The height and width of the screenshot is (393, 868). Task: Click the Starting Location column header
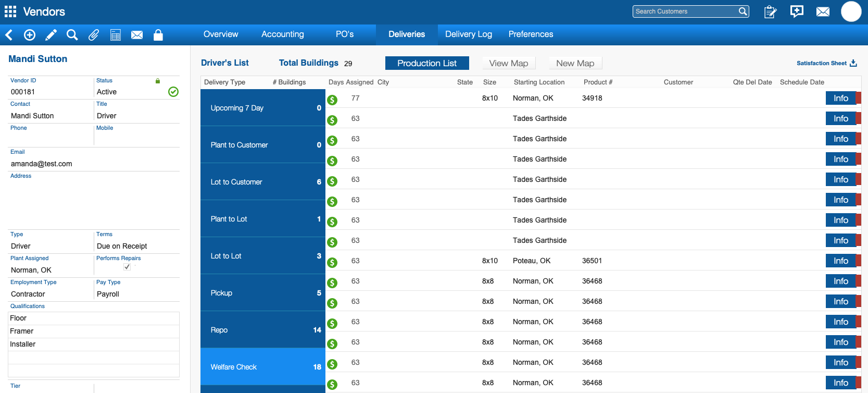pyautogui.click(x=539, y=82)
